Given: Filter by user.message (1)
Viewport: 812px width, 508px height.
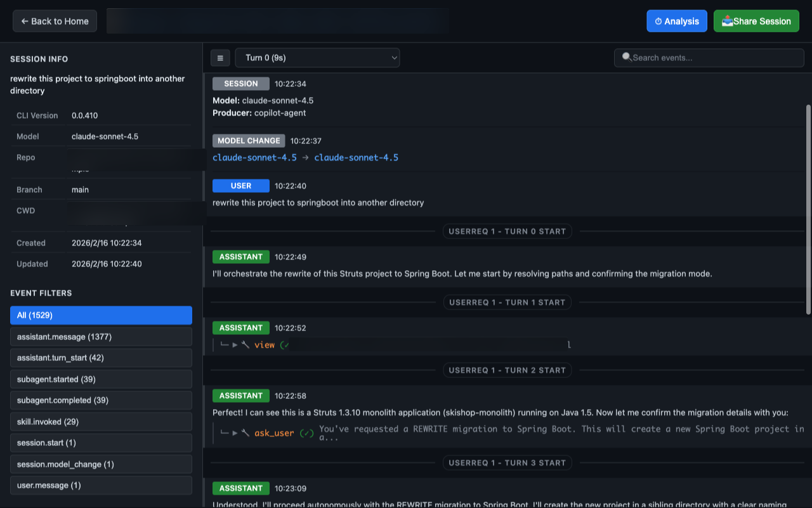Looking at the screenshot, I should [x=101, y=485].
